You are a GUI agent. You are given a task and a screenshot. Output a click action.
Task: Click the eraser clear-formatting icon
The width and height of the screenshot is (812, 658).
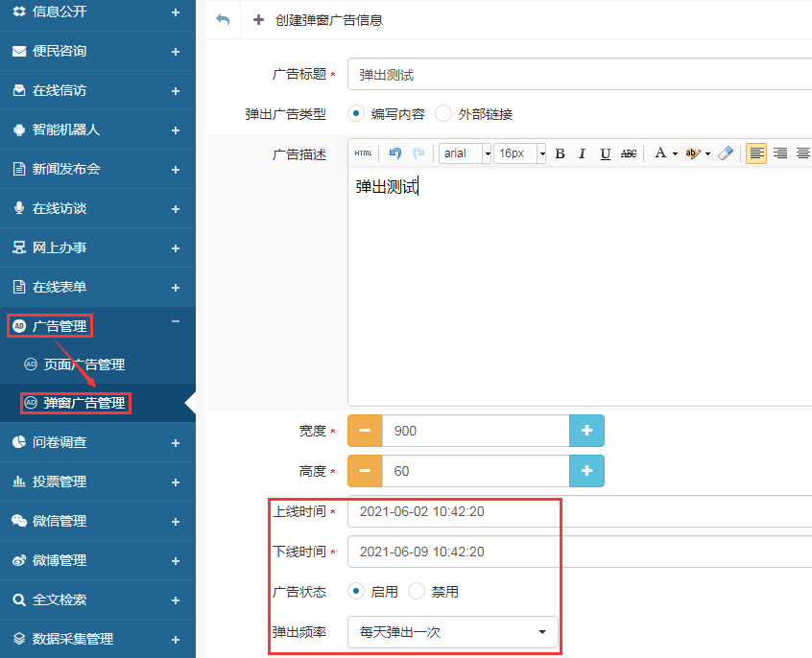click(726, 153)
